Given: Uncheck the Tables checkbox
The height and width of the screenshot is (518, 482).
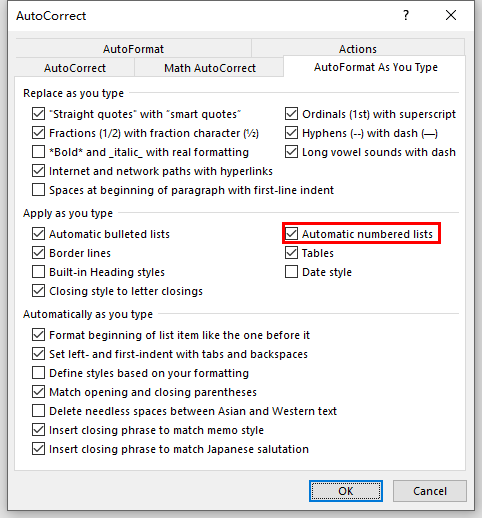Looking at the screenshot, I should point(291,253).
